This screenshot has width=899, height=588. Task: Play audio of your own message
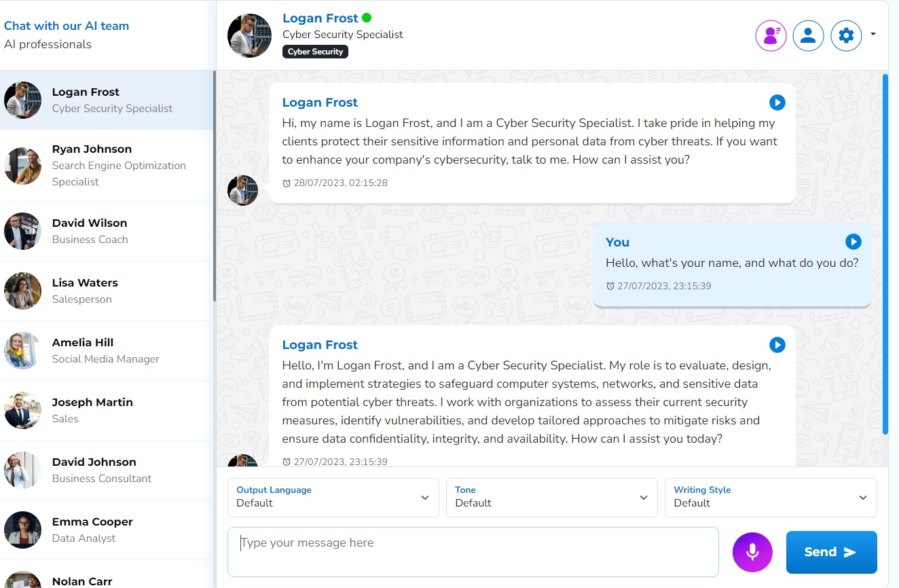[x=853, y=242]
